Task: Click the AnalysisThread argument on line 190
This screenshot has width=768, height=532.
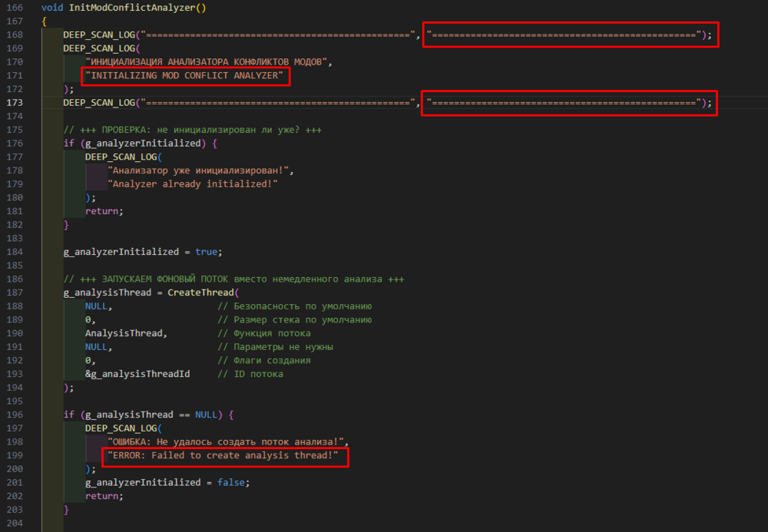Action: pyautogui.click(x=124, y=333)
